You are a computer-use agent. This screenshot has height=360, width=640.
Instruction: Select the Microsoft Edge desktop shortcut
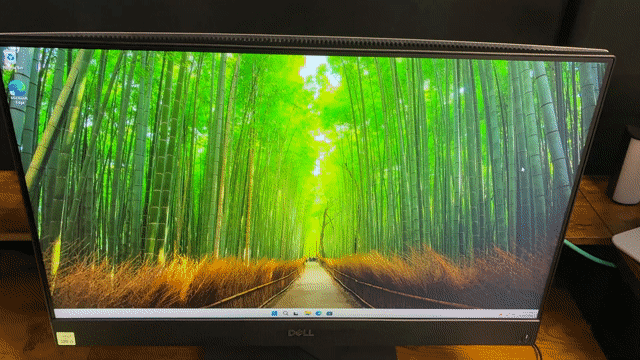tap(18, 93)
